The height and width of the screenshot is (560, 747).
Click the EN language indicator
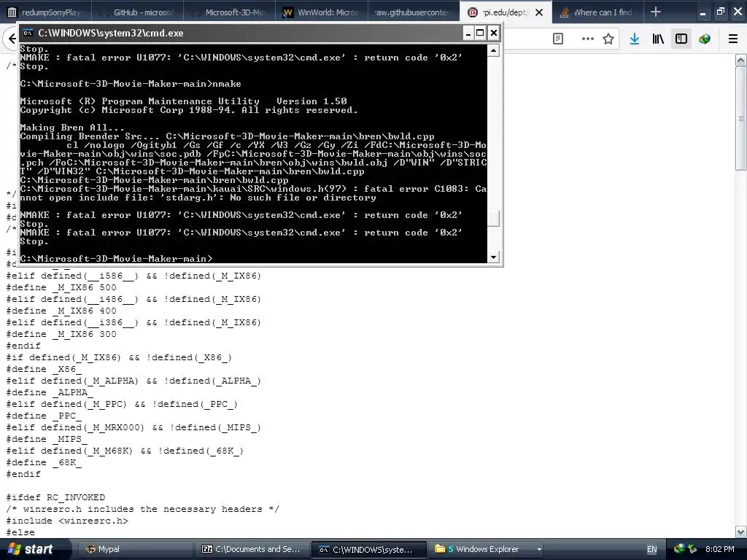point(651,549)
